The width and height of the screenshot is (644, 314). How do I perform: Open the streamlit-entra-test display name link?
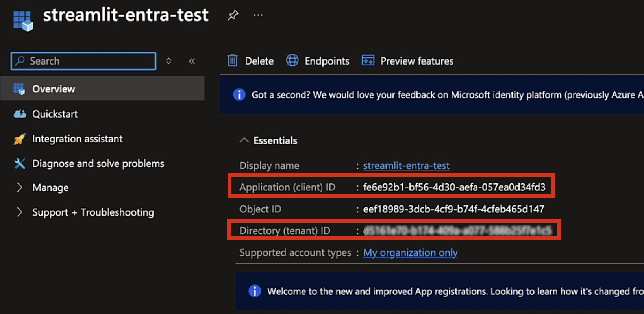click(x=406, y=166)
